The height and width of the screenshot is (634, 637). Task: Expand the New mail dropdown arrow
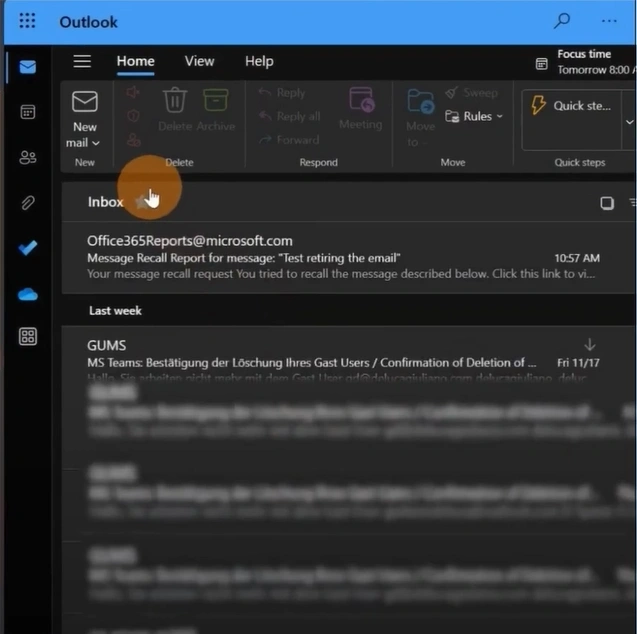click(96, 143)
